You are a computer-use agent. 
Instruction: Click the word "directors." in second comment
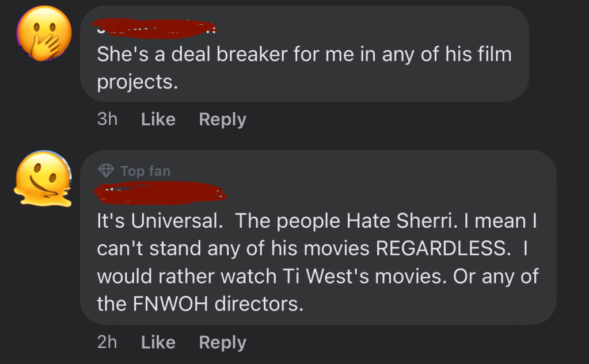pyautogui.click(x=259, y=304)
